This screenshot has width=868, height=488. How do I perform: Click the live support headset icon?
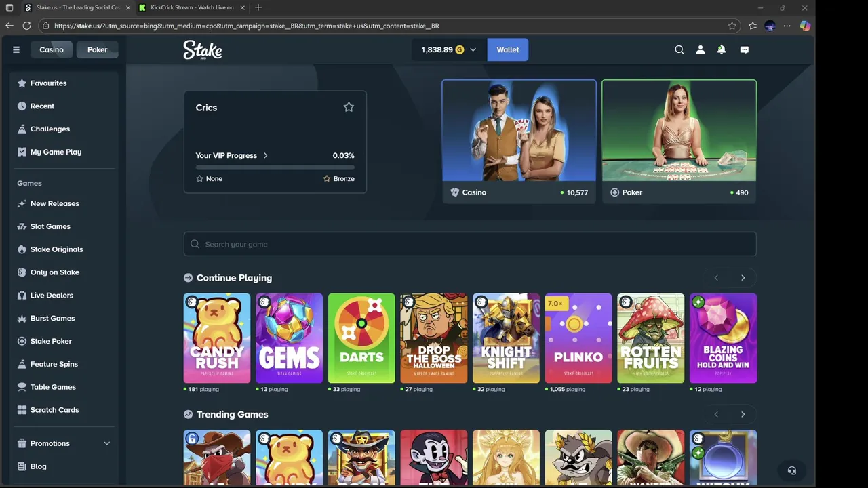tap(791, 470)
